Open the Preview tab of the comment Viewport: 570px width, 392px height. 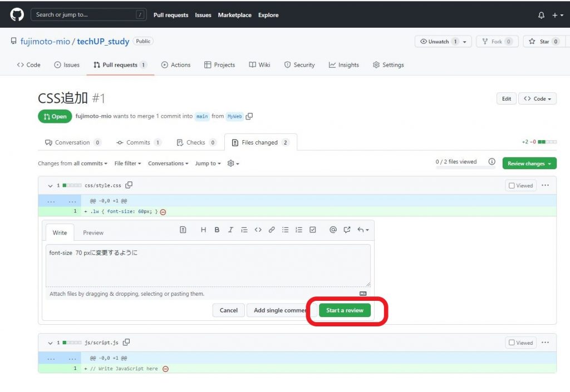pos(93,232)
